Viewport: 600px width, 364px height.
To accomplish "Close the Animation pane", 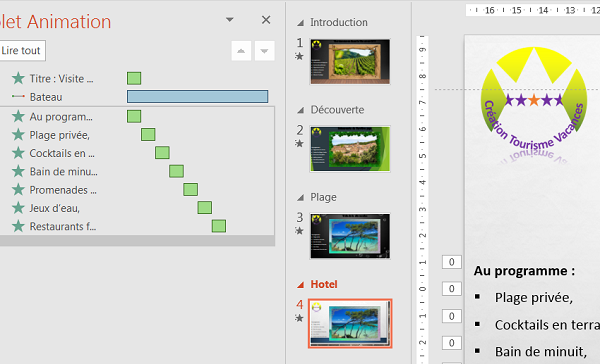I will point(266,20).
